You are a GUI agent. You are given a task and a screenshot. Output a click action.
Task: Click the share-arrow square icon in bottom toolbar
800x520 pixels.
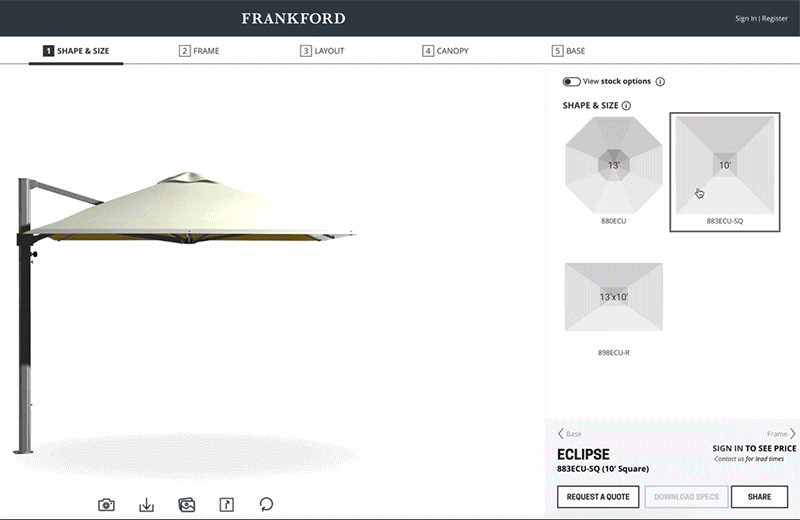[227, 505]
